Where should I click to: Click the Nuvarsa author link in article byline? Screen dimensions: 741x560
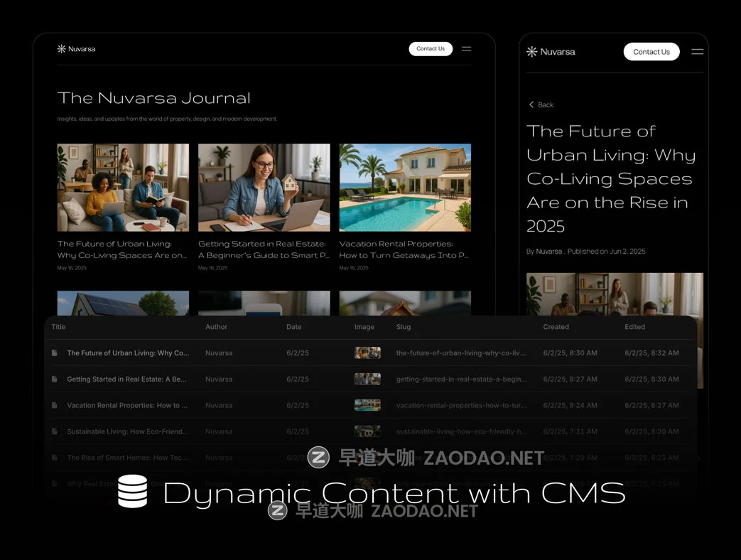tap(548, 252)
